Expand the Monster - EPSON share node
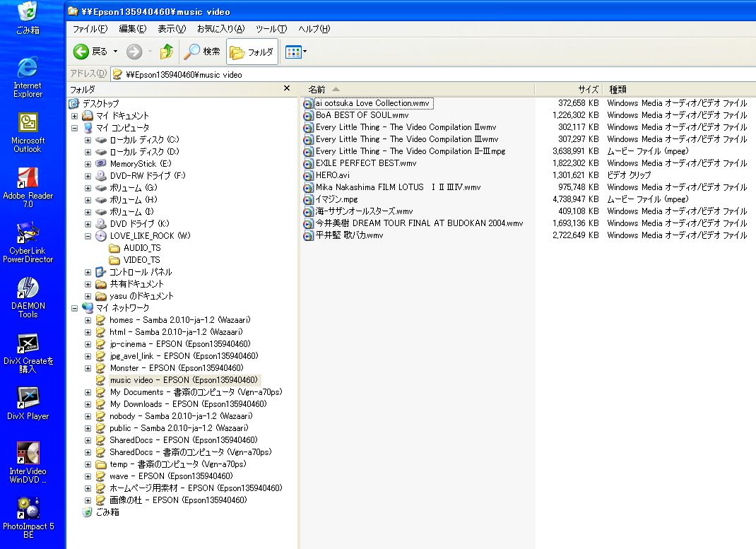The image size is (756, 549). [x=88, y=368]
